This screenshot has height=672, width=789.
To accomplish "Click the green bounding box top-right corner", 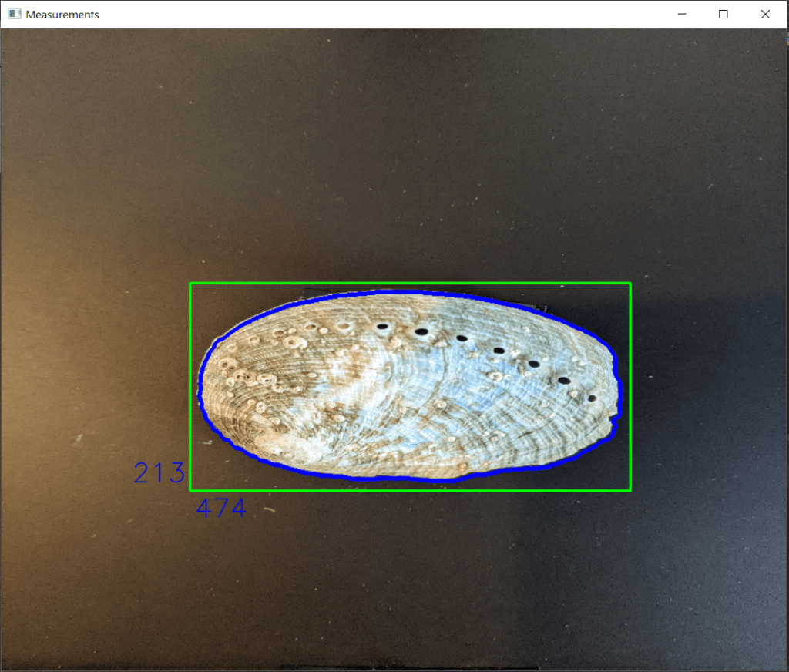I will coord(630,284).
